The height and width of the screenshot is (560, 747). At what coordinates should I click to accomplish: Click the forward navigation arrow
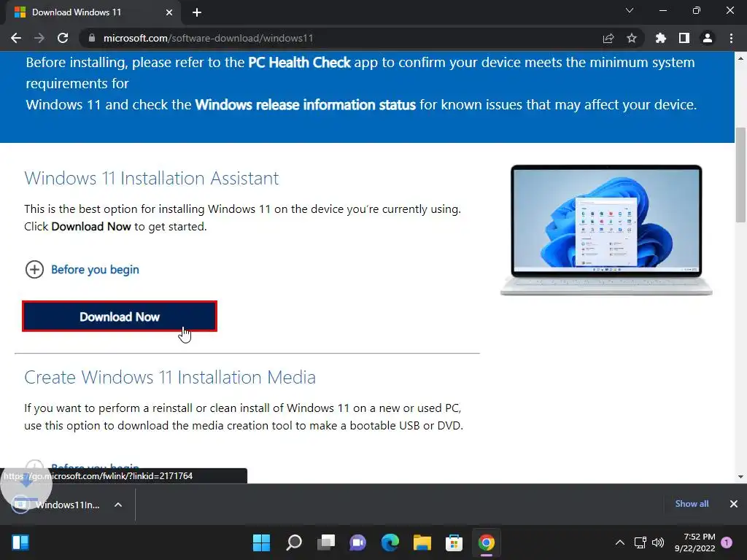[x=39, y=38]
